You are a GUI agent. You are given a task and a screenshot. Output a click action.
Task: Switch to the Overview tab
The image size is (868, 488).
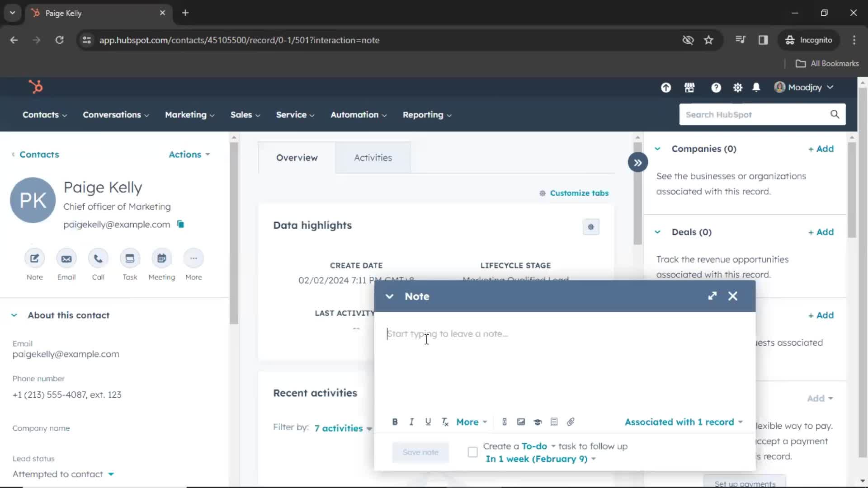pyautogui.click(x=296, y=157)
